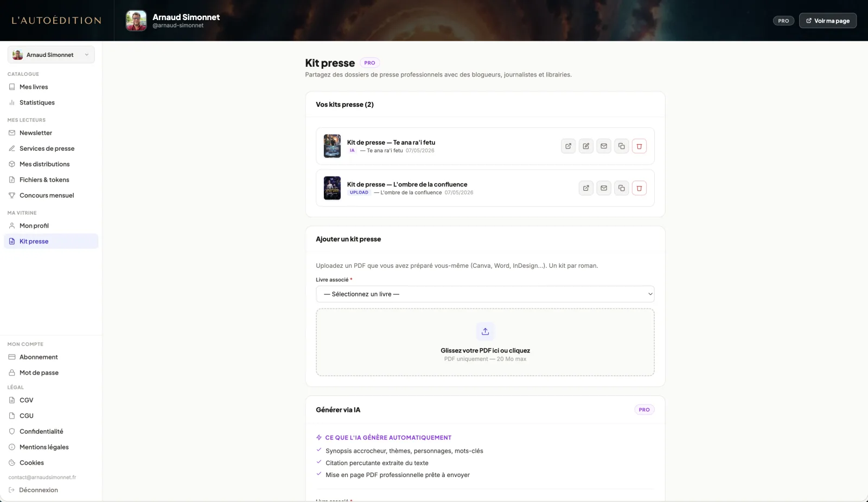Image resolution: width=868 pixels, height=502 pixels.
Task: Click the Voir ma page button
Action: click(828, 21)
